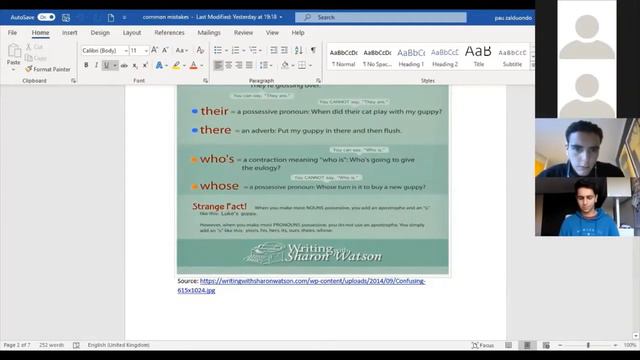Screen dimensions: 640x360
Task: Click the Page 2 of 7 indicator
Action: pyautogui.click(x=17, y=345)
